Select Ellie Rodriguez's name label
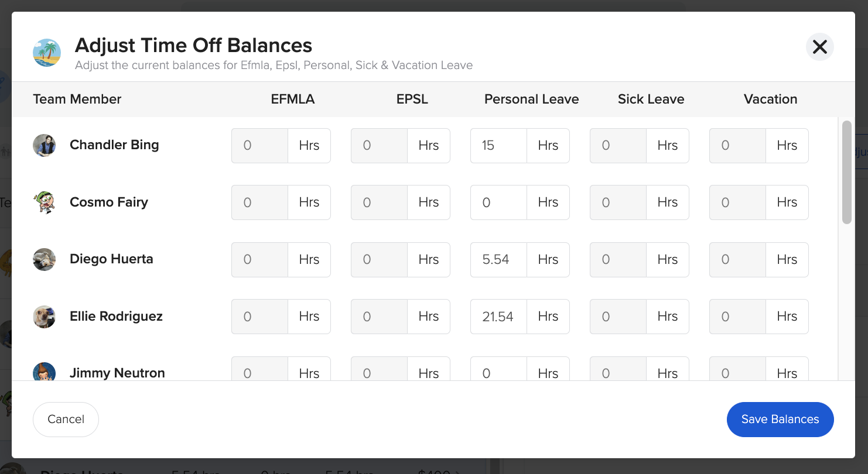This screenshot has width=868, height=474. [115, 316]
